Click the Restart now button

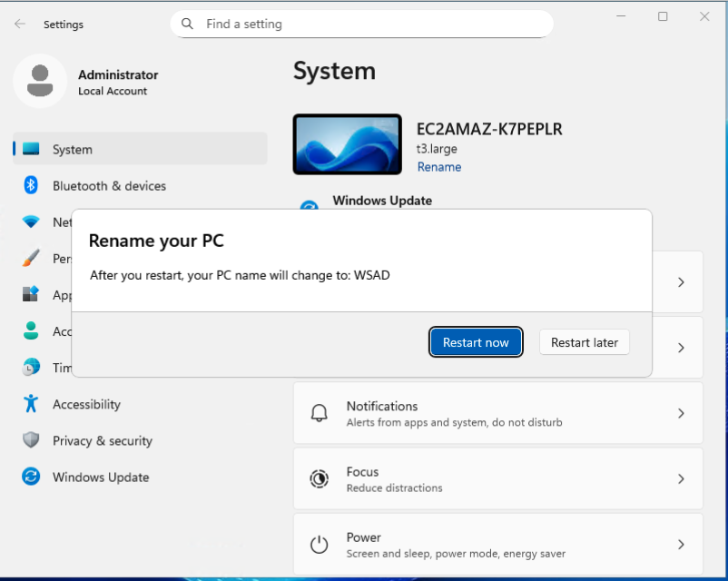476,342
